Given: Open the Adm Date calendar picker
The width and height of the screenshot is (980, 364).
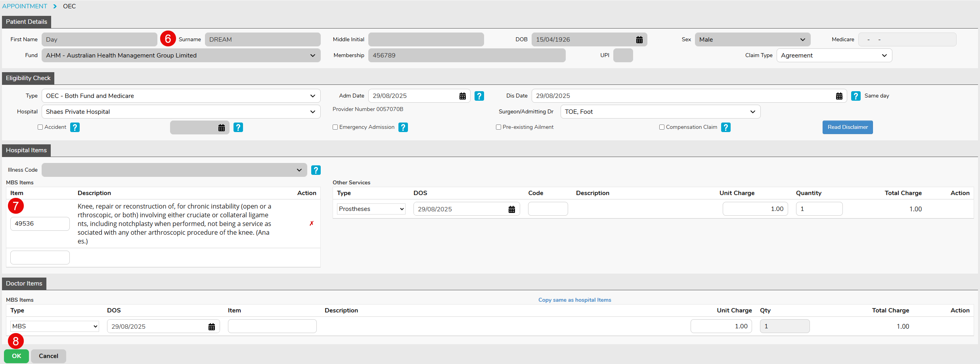Looking at the screenshot, I should [462, 96].
